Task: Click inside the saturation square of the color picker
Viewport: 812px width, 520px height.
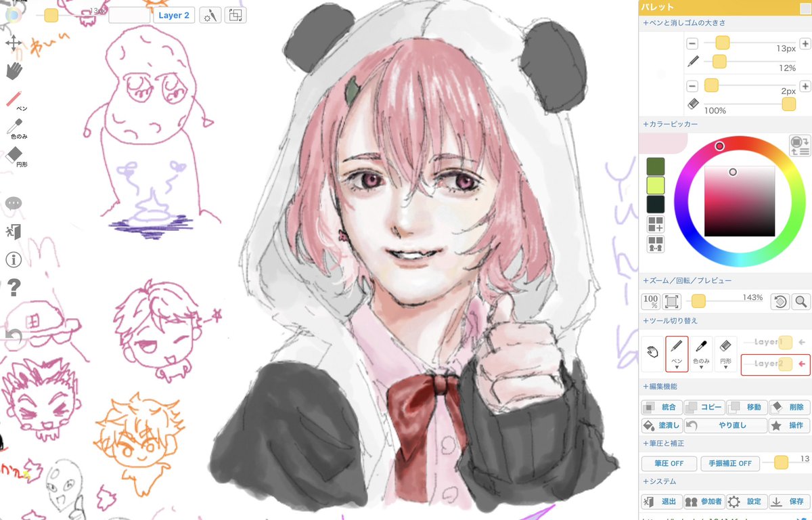Action: (x=740, y=201)
